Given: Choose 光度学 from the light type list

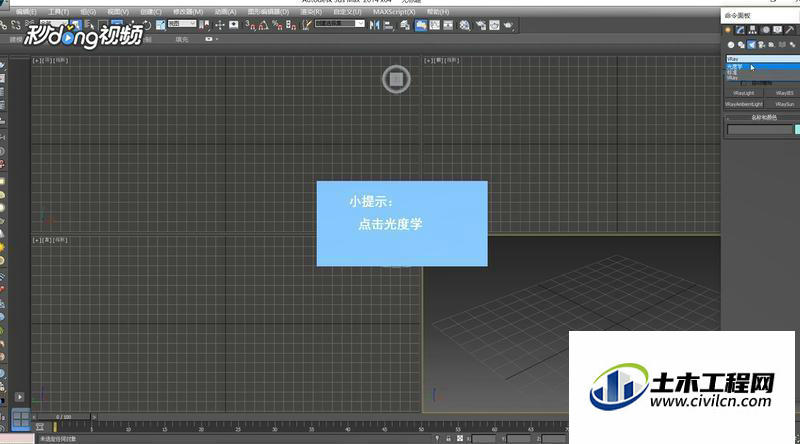Looking at the screenshot, I should pos(763,67).
